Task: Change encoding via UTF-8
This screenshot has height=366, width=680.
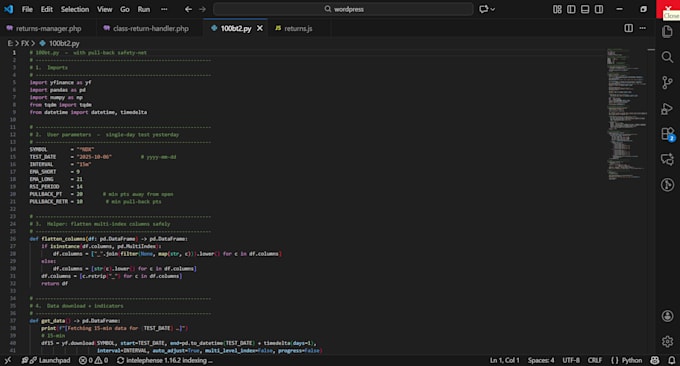Action: [571, 360]
